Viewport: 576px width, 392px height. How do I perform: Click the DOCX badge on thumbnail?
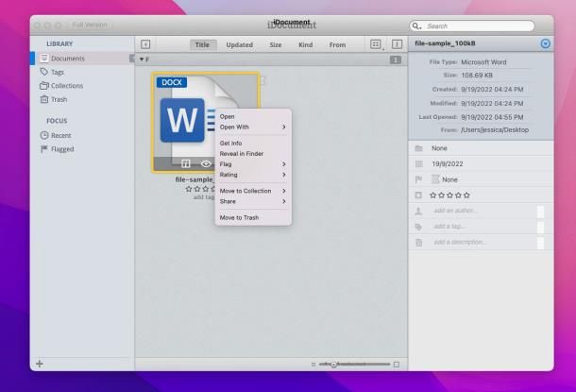coord(172,82)
